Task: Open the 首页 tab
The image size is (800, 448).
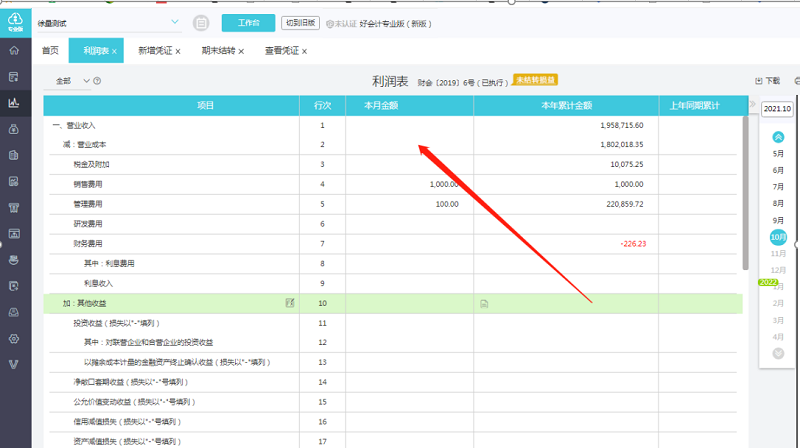Action: tap(50, 51)
